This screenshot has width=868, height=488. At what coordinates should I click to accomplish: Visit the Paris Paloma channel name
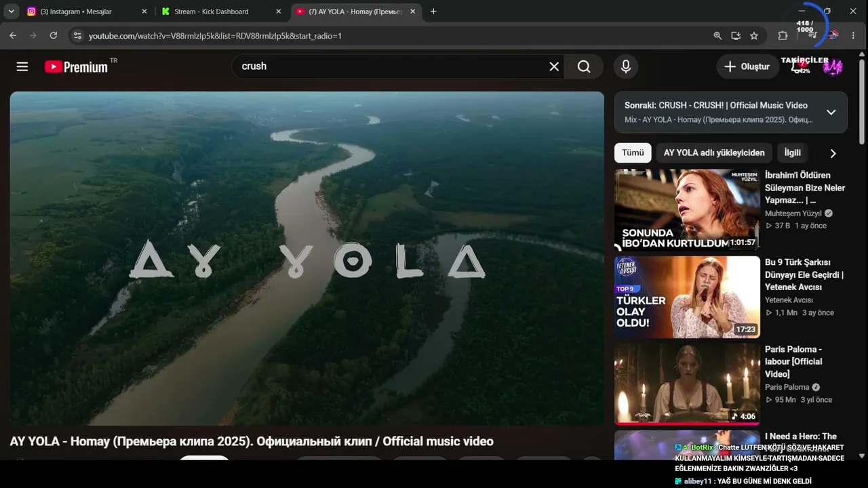pos(787,387)
